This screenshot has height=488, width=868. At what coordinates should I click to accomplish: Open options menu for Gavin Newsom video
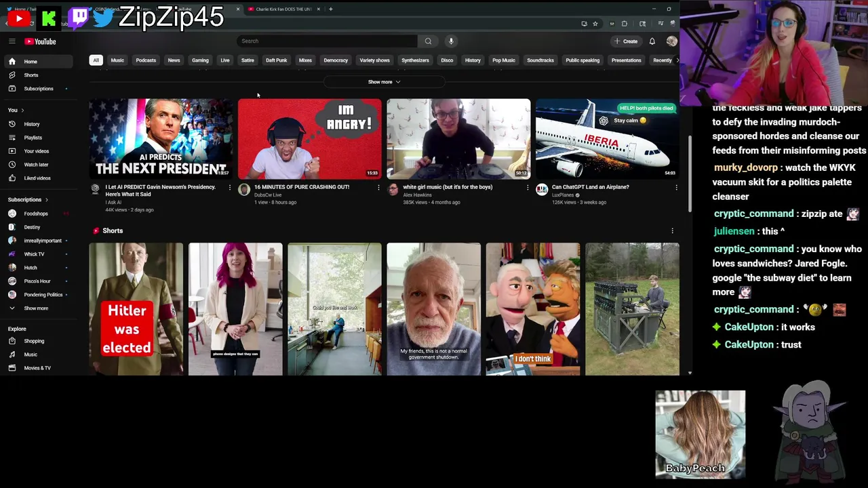pos(229,188)
